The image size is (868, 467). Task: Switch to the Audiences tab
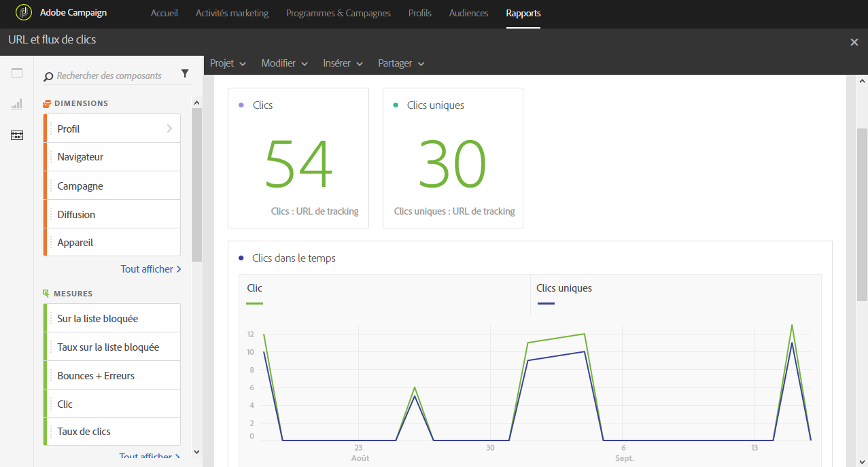click(x=468, y=13)
